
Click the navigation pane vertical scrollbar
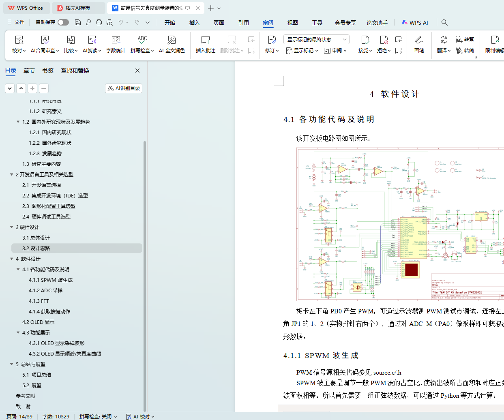[145, 276]
